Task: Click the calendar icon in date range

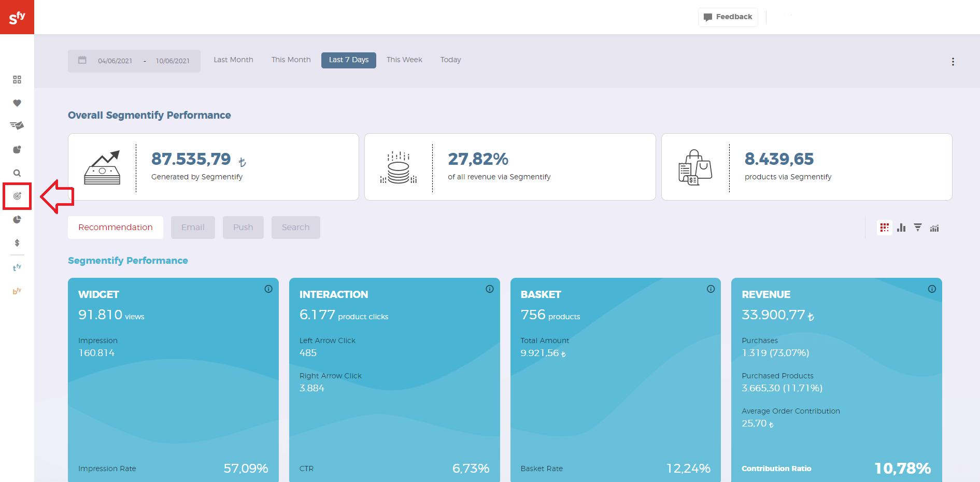Action: tap(82, 60)
